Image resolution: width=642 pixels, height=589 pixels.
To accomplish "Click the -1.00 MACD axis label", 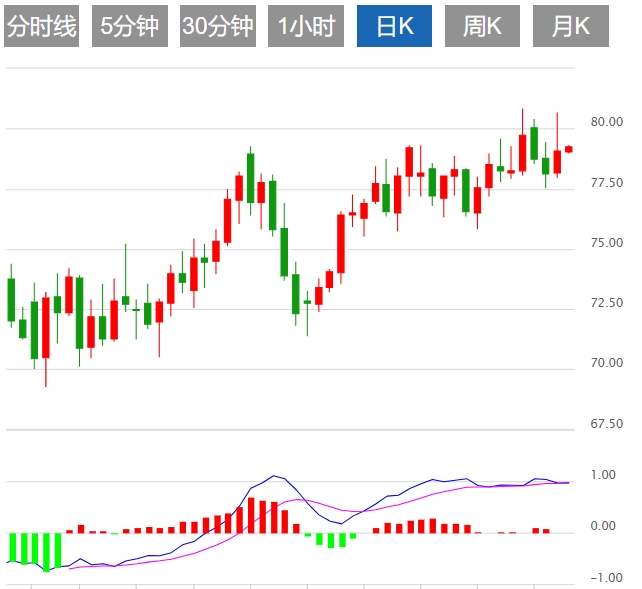I will click(608, 577).
